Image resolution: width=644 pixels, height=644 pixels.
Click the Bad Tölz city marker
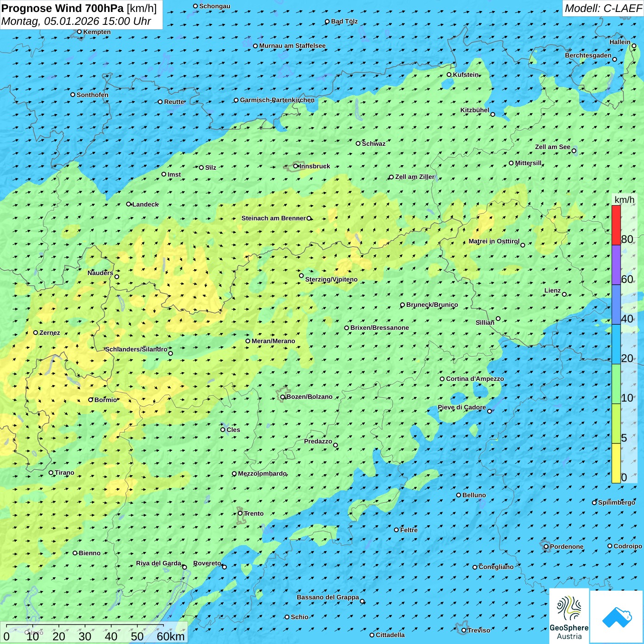pyautogui.click(x=327, y=21)
